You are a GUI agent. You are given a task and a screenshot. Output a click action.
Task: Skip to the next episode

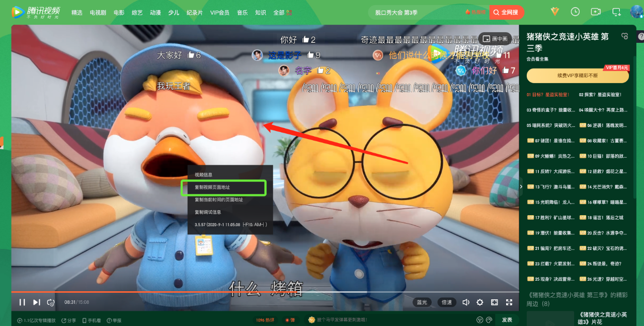click(x=36, y=302)
